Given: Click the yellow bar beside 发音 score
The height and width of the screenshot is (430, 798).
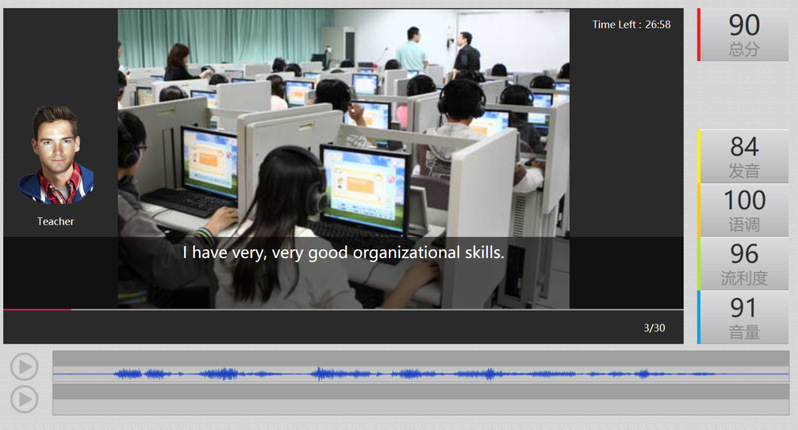Looking at the screenshot, I should (699, 156).
